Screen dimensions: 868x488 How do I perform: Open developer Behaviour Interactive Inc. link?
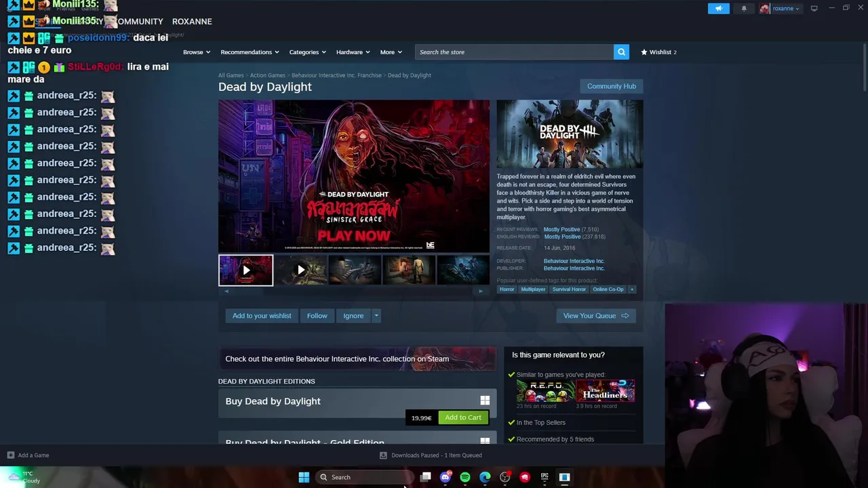click(x=574, y=261)
